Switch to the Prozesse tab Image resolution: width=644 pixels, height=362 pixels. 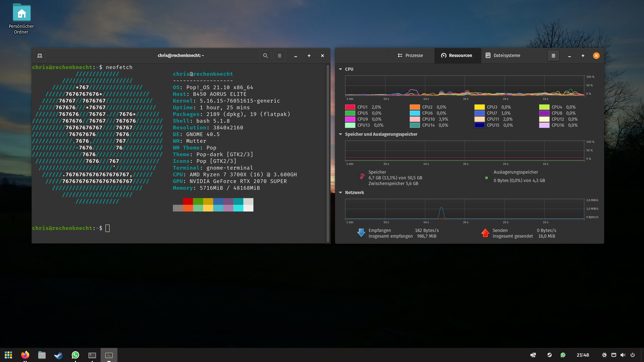[x=410, y=55]
